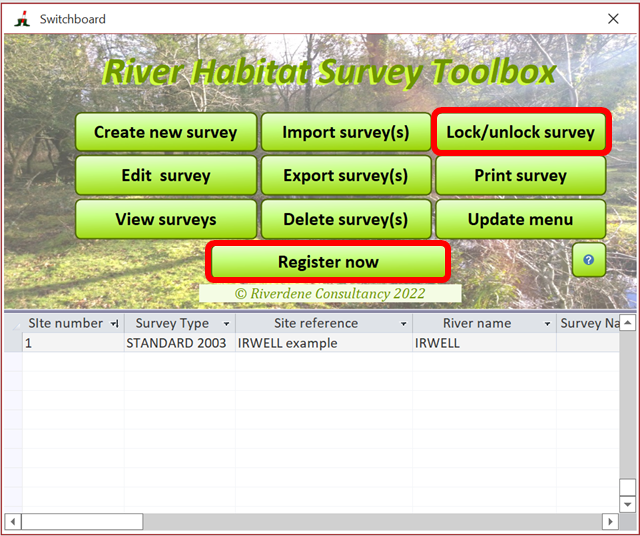Click the Riverdene Consultancy 2022 copyright label
640x536 pixels.
click(330, 294)
